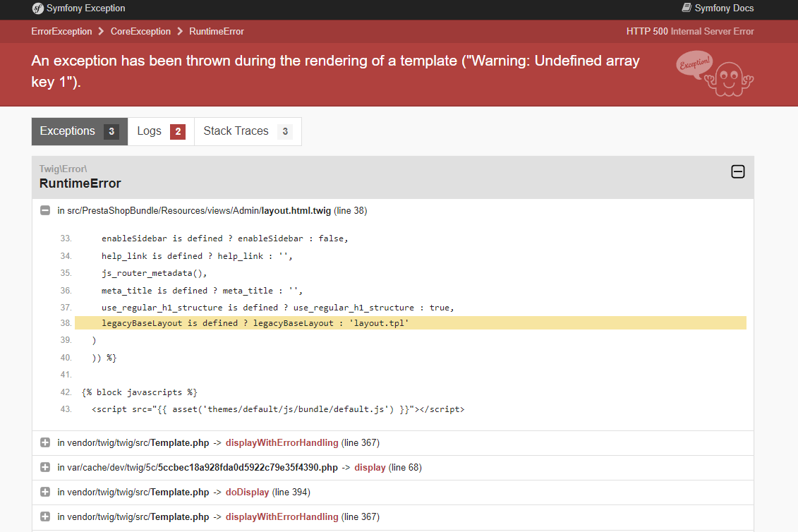Click RuntimeError in the breadcrumb

(x=217, y=32)
